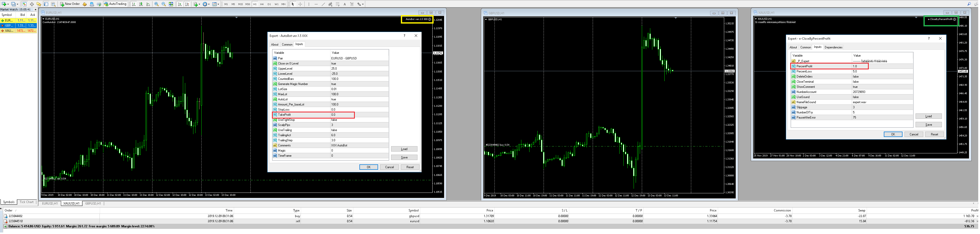
Task: Toggle Chart Shift icon
Action: [x=187, y=4]
